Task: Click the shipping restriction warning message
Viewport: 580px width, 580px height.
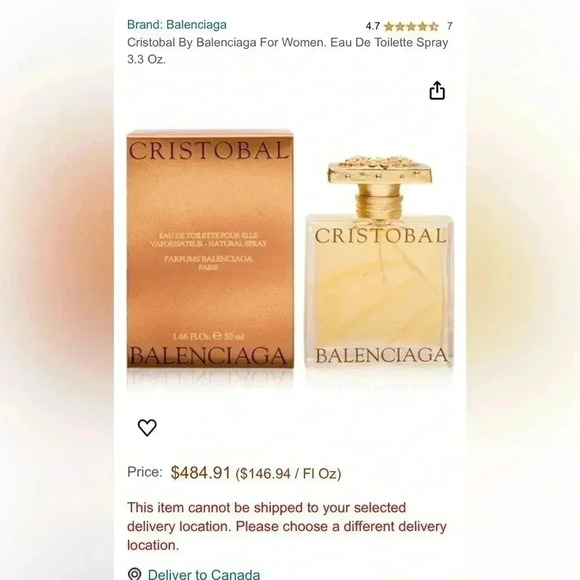Action: tap(287, 526)
